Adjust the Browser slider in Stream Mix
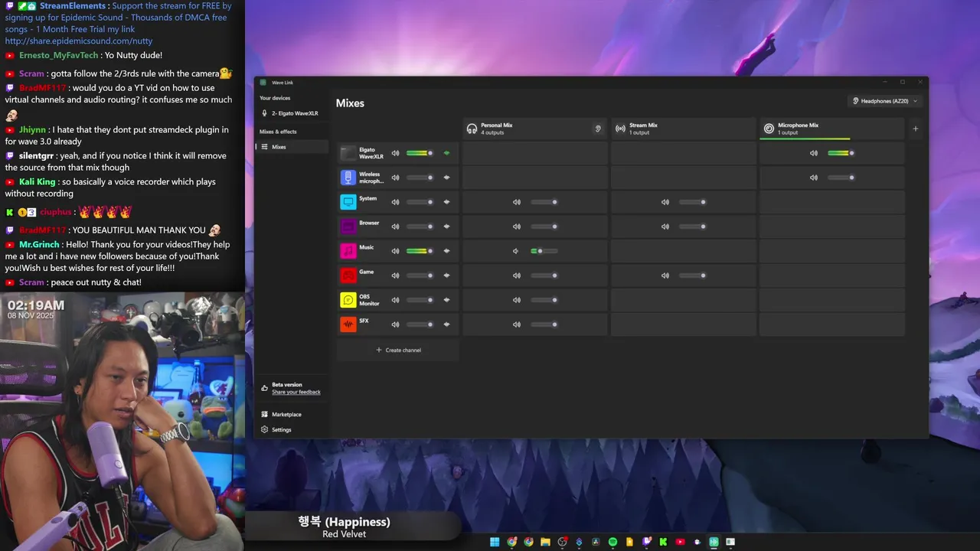980x551 pixels. click(x=693, y=227)
